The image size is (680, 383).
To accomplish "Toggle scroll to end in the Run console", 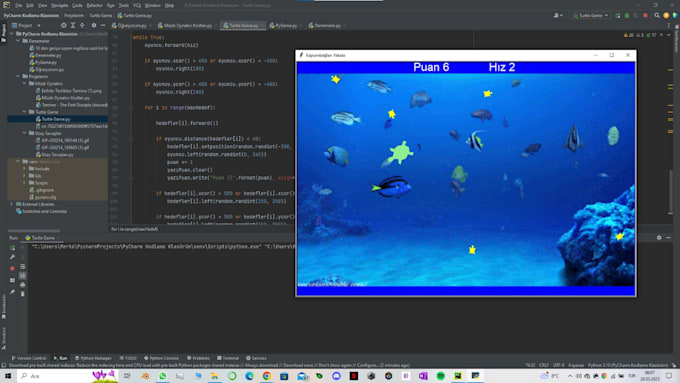I will [x=23, y=275].
